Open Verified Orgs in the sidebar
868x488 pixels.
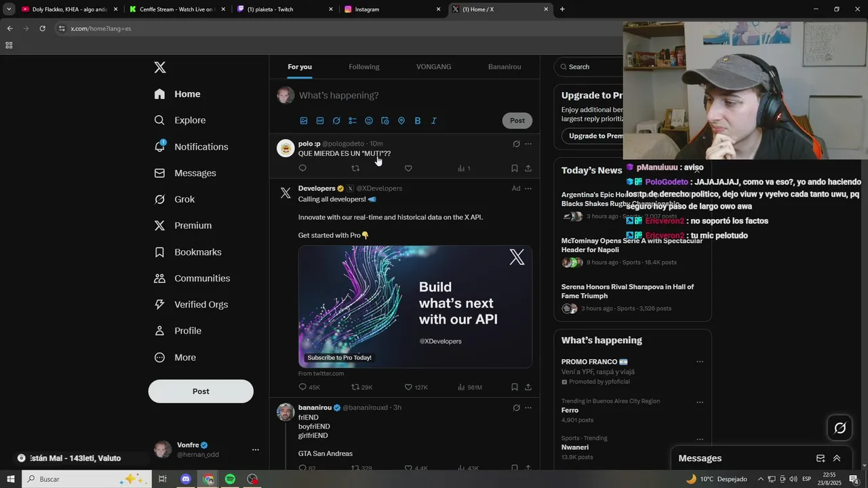point(191,304)
